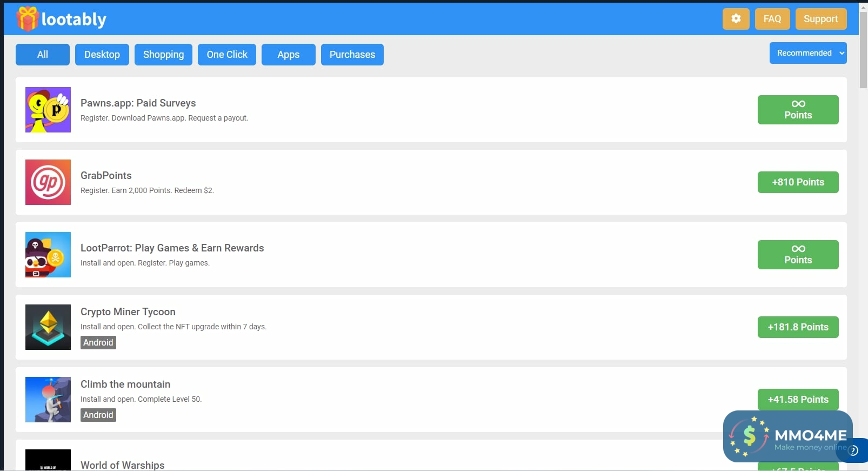Claim the +181.8 Points reward
Viewport: 868px width, 471px height.
click(798, 327)
